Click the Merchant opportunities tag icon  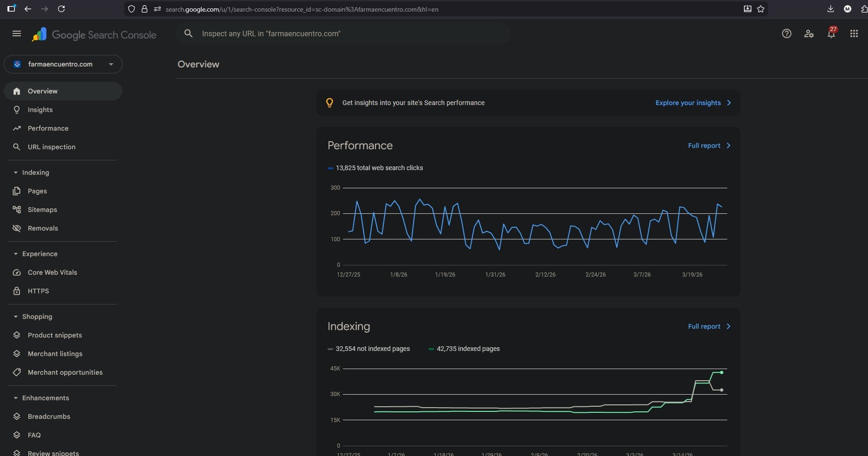[17, 372]
